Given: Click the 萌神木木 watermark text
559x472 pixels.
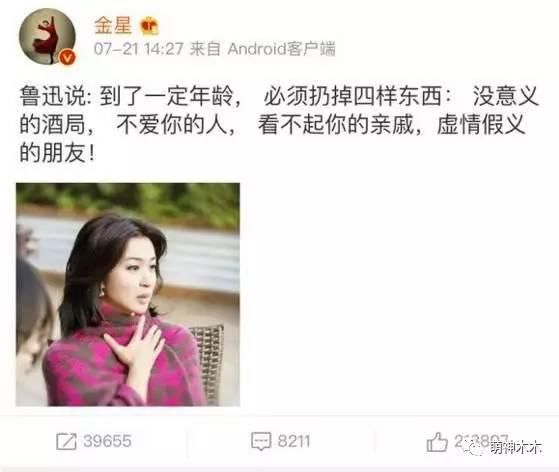Looking at the screenshot, I should (515, 448).
